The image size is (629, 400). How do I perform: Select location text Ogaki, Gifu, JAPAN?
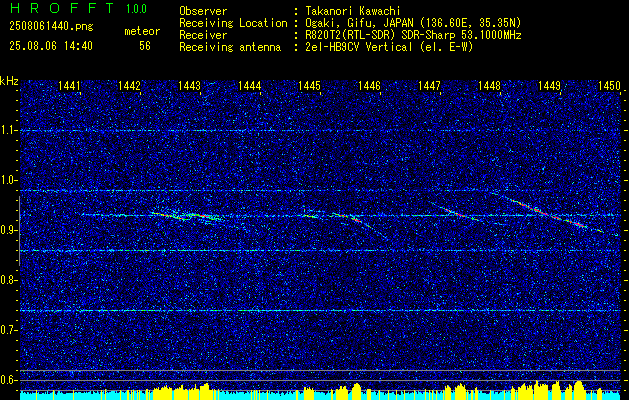pos(358,23)
